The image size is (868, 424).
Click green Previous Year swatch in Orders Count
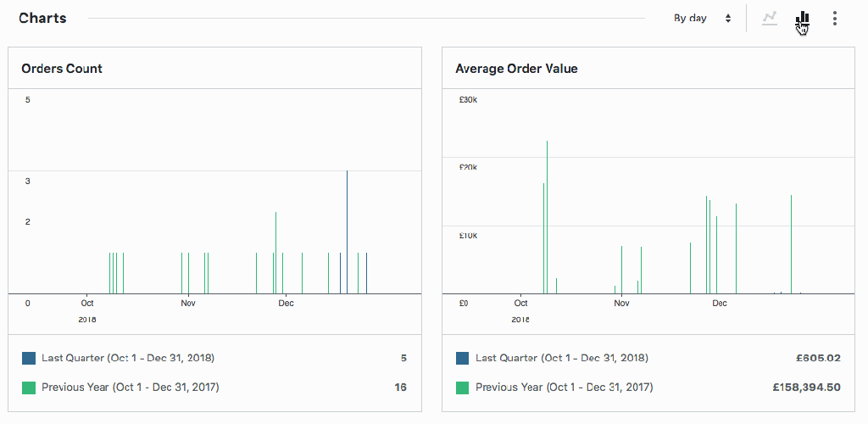[29, 388]
